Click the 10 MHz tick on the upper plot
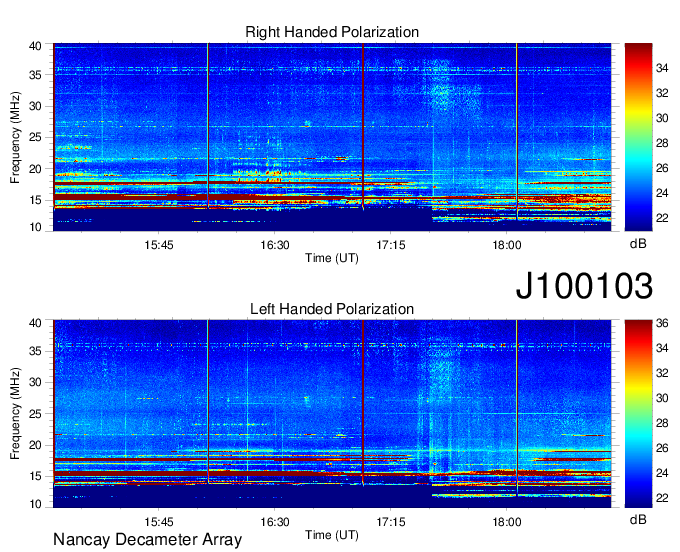 [x=35, y=227]
